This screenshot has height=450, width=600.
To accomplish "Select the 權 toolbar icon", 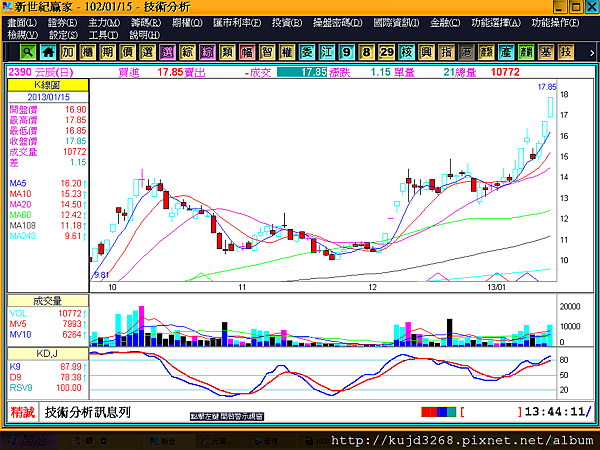I will tap(287, 52).
